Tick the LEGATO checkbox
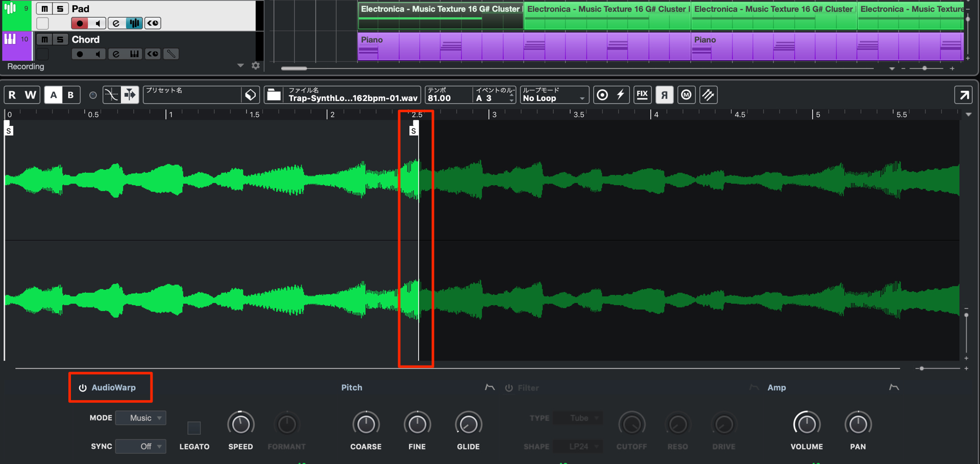This screenshot has height=464, width=980. (194, 428)
